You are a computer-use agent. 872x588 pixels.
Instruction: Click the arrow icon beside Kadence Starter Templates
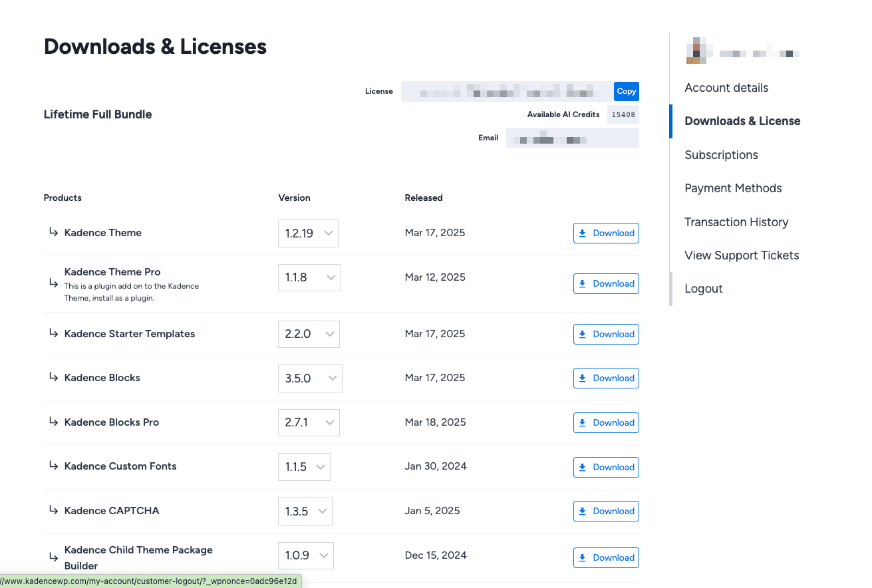(x=53, y=333)
